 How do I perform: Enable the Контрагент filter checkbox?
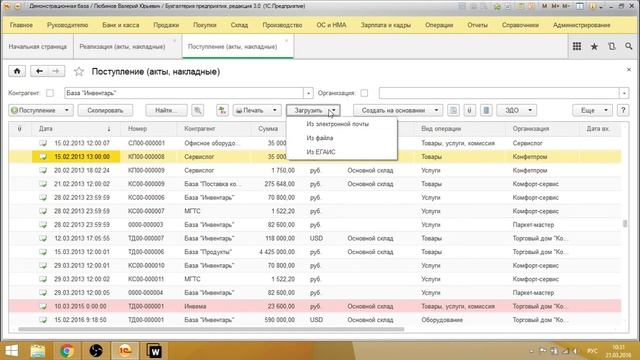pos(50,93)
